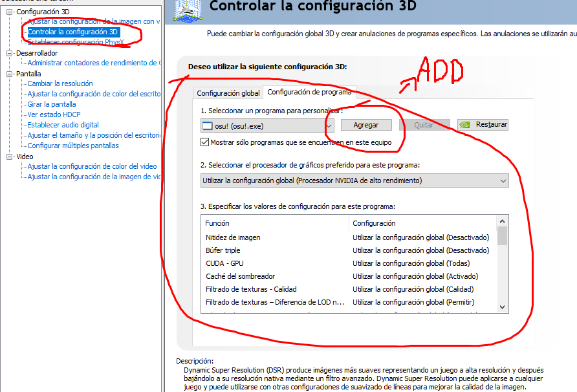This screenshot has height=392, width=577.
Task: Open Establecer configuración PhysX
Action: pyautogui.click(x=76, y=41)
